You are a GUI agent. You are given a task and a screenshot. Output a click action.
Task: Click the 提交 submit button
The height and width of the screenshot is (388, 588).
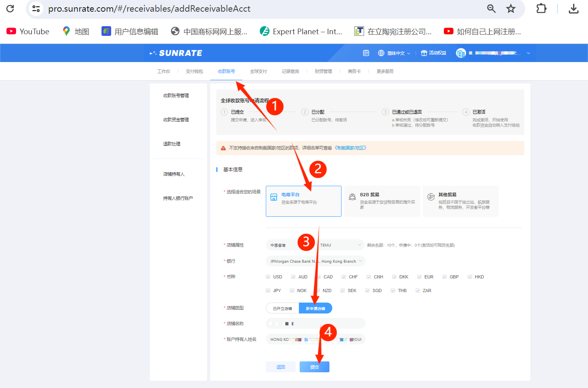pyautogui.click(x=314, y=367)
